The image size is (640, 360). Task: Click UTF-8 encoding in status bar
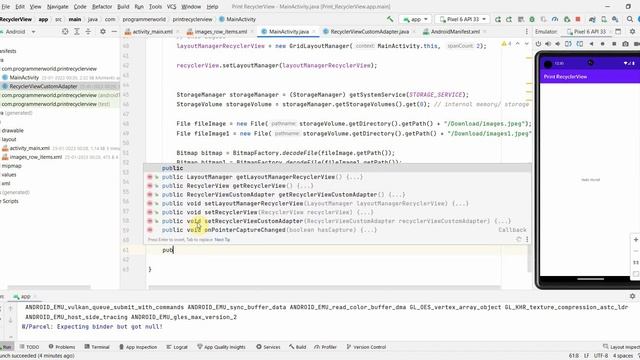[x=601, y=356]
